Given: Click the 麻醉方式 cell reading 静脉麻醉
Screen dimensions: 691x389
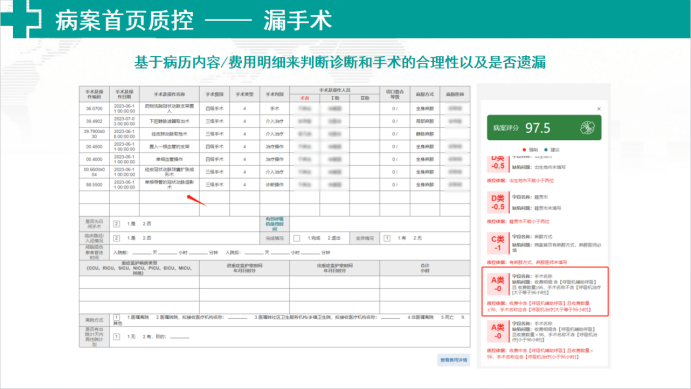Looking at the screenshot, I should pos(425,134).
